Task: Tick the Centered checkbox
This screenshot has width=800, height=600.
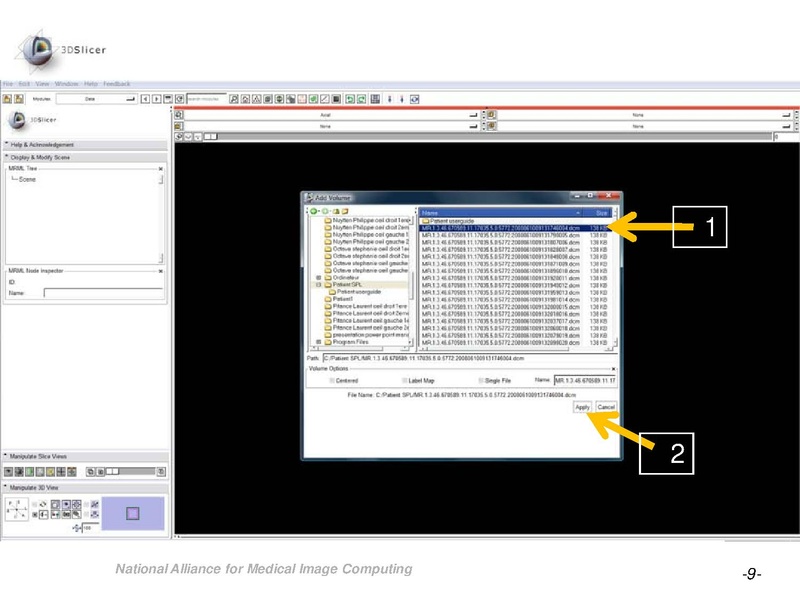Action: pos(332,381)
